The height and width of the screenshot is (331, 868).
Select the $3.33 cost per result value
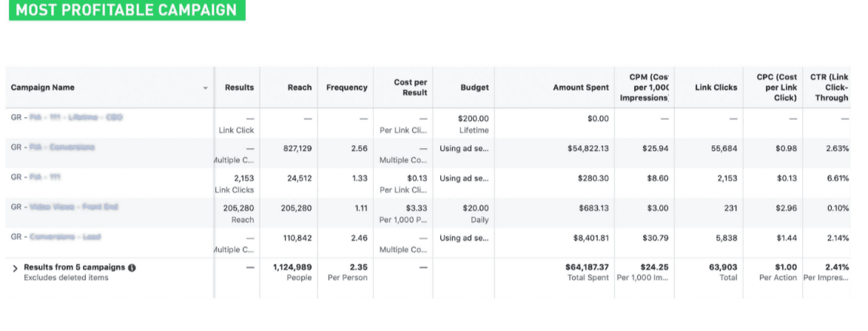tap(417, 208)
